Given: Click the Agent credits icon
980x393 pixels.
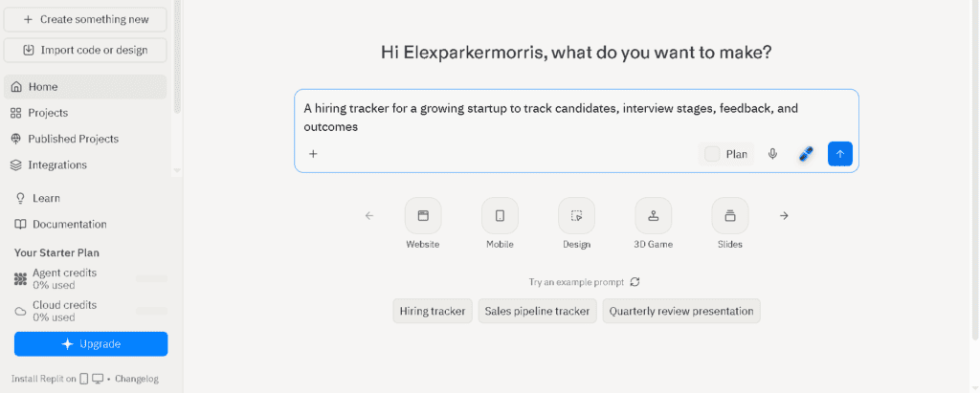Looking at the screenshot, I should (x=21, y=278).
